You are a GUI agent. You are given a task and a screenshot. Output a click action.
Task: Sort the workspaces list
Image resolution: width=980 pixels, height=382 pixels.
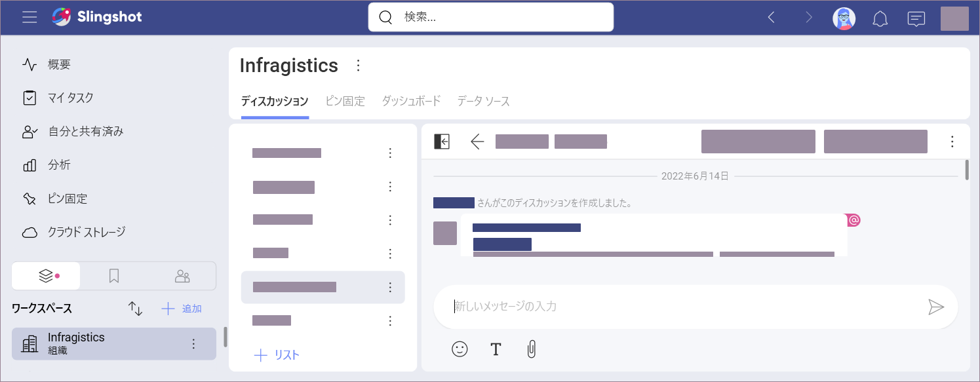coord(135,309)
